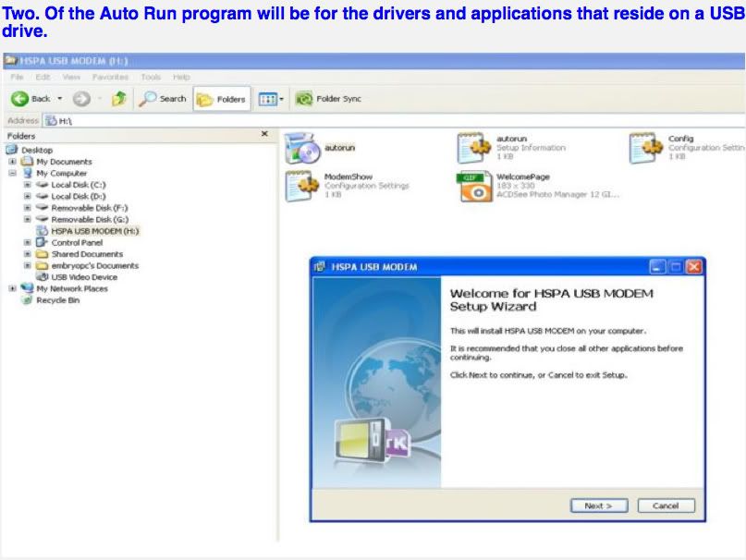This screenshot has width=746, height=560.
Task: Toggle the Folders pane button
Action: tap(222, 99)
